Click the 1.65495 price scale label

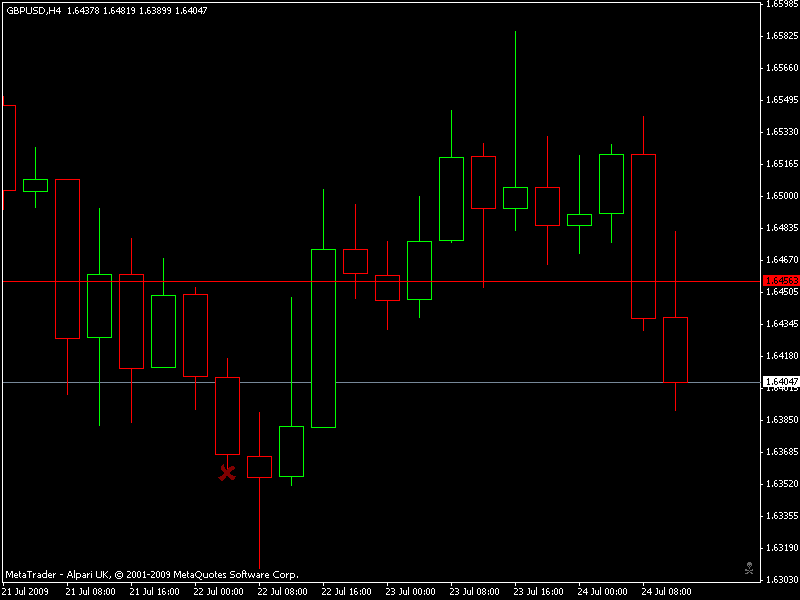(x=782, y=100)
